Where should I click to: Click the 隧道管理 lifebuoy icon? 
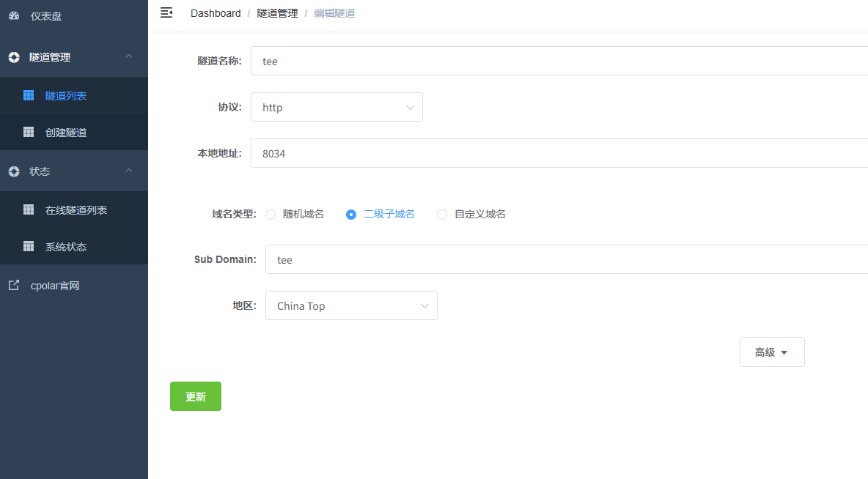(x=14, y=57)
